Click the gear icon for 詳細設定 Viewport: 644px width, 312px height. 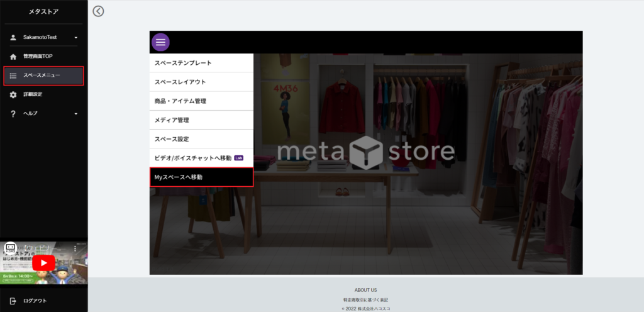tap(13, 94)
